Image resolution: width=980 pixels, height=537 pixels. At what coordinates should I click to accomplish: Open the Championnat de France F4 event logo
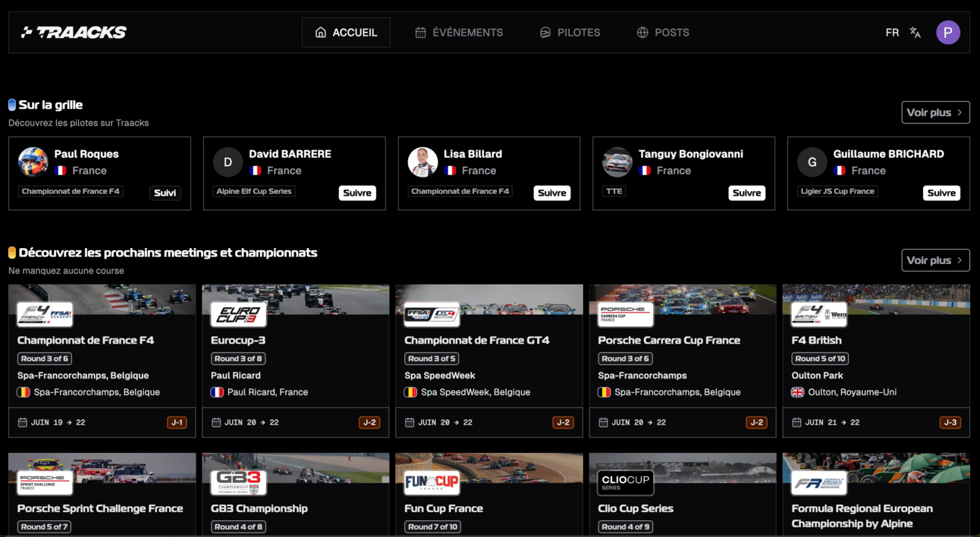coord(45,314)
